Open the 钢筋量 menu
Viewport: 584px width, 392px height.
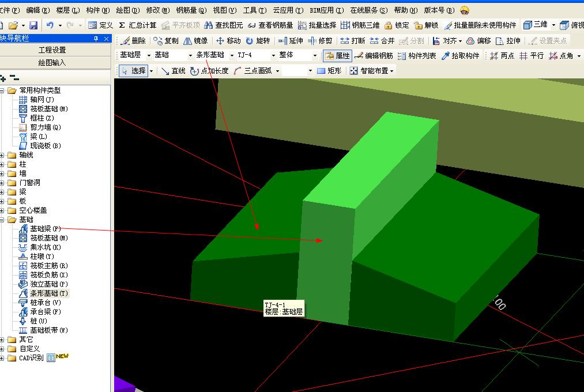[x=191, y=10]
